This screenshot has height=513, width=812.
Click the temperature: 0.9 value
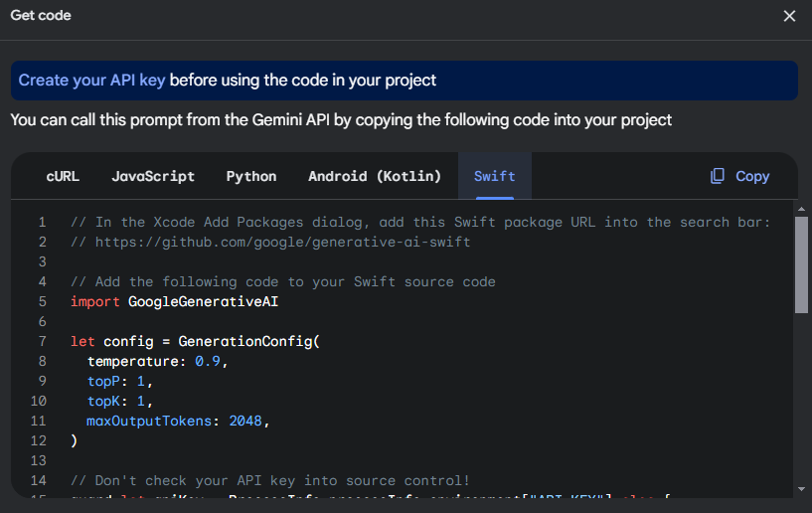pos(208,361)
